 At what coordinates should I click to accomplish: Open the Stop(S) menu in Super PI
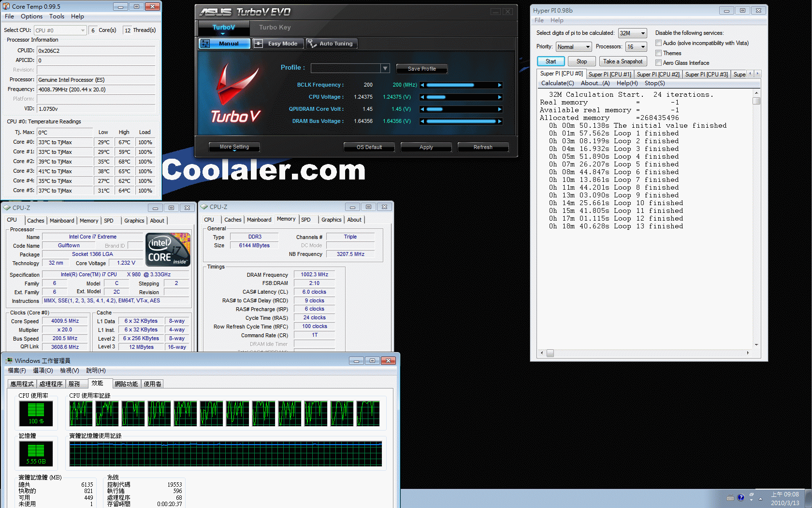(654, 83)
